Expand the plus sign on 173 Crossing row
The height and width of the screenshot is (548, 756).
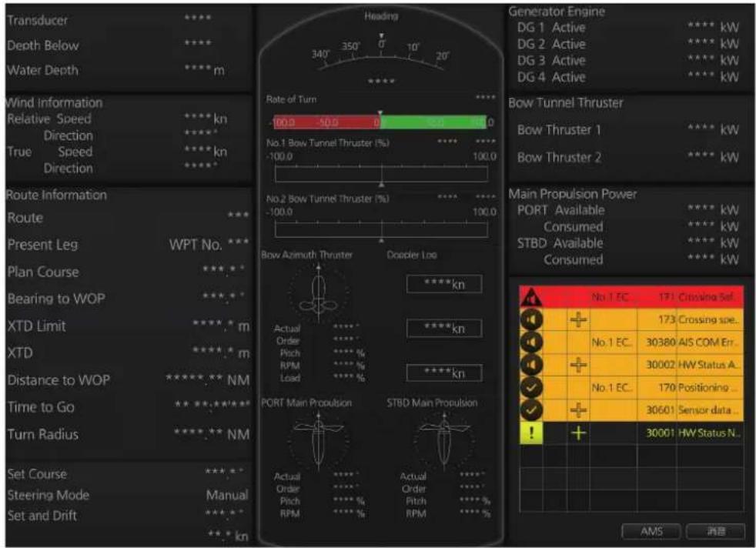(x=578, y=319)
